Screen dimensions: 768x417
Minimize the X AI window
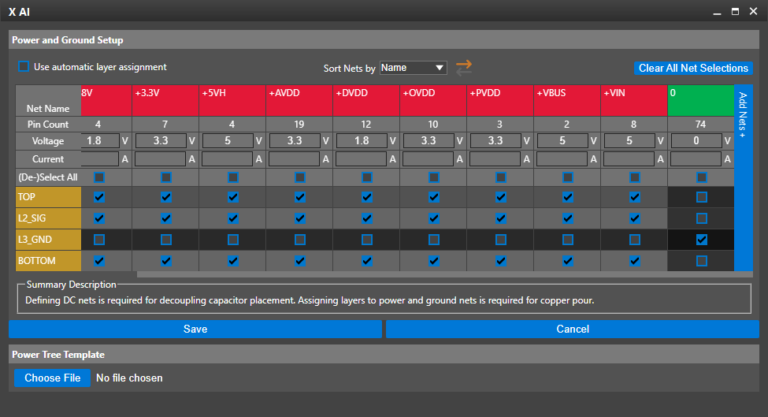coord(716,12)
